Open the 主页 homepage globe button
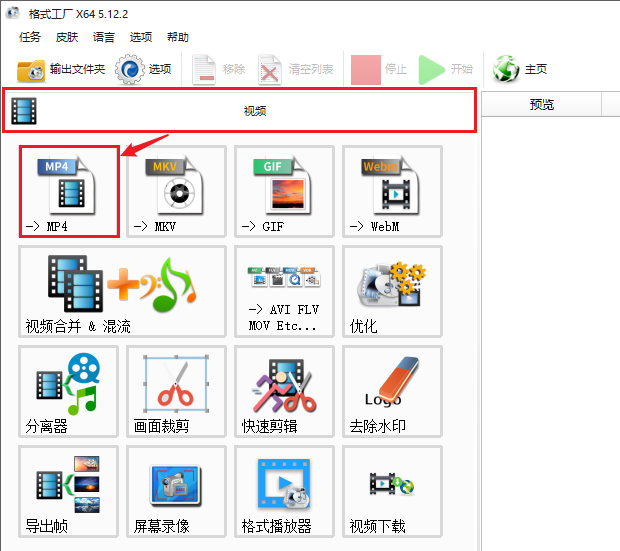 520,70
